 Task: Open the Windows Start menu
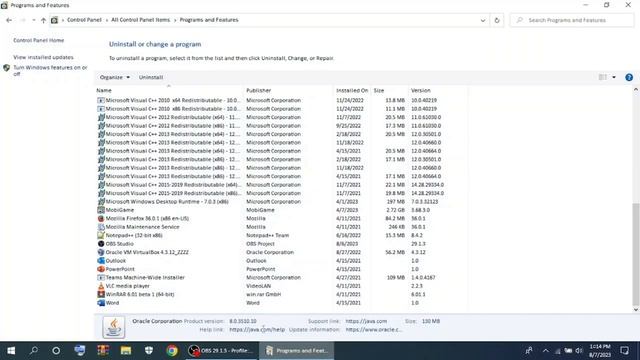11,350
